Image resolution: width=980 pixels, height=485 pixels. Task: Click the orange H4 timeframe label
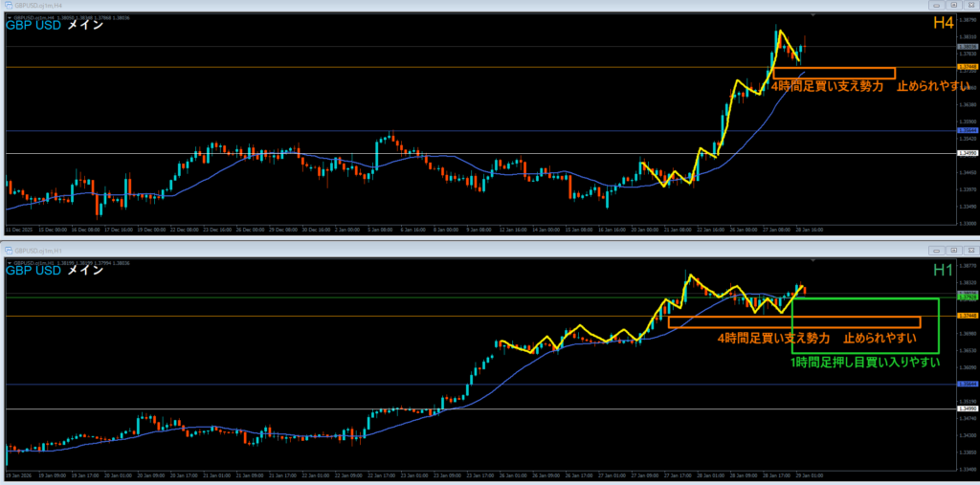[942, 24]
